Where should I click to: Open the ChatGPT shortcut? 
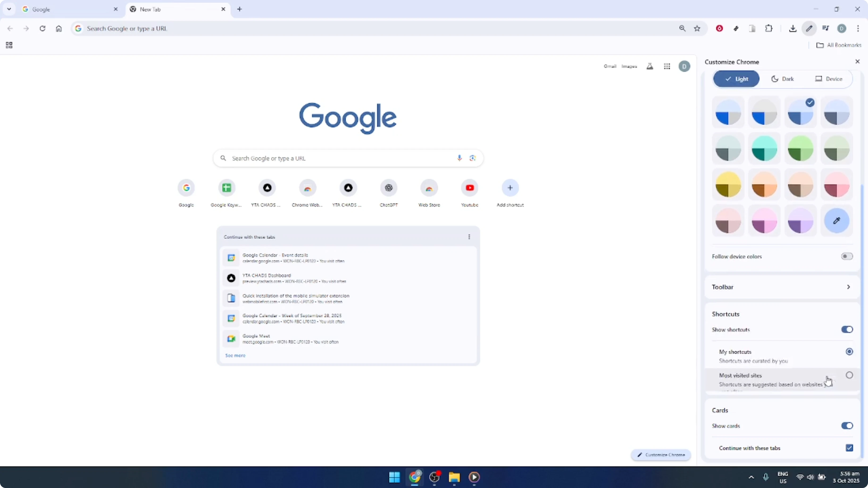point(388,188)
